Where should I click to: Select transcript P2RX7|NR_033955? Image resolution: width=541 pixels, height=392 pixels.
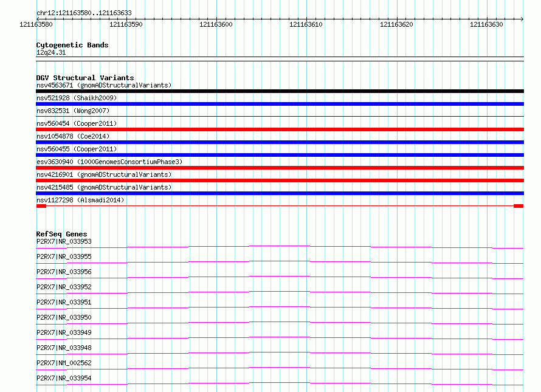click(64, 256)
